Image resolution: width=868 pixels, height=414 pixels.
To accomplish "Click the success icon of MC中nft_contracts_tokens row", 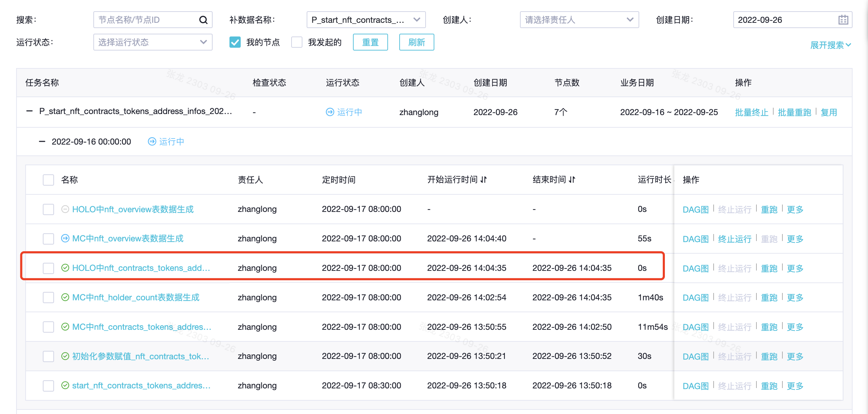I will pyautogui.click(x=65, y=327).
